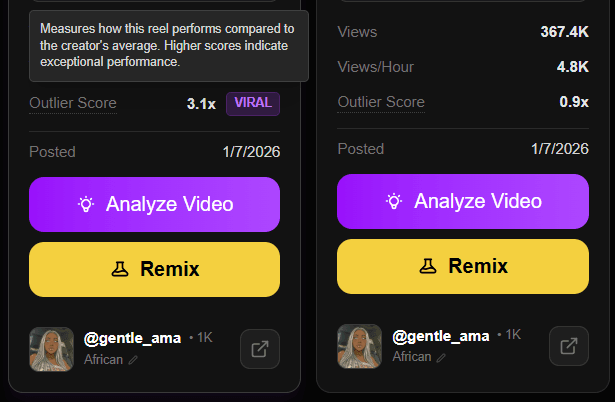The height and width of the screenshot is (402, 615).
Task: Open @gentle_ama username in the 0.9x outlier card
Action: pos(441,336)
